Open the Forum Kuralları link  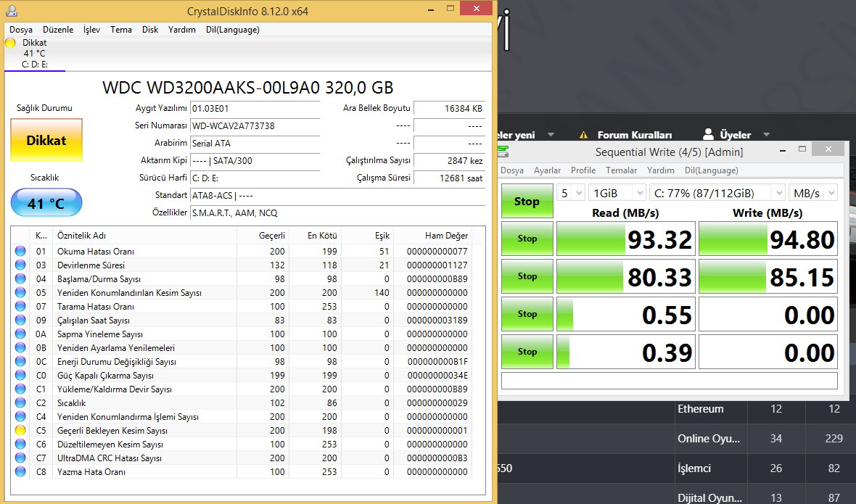coord(634,135)
